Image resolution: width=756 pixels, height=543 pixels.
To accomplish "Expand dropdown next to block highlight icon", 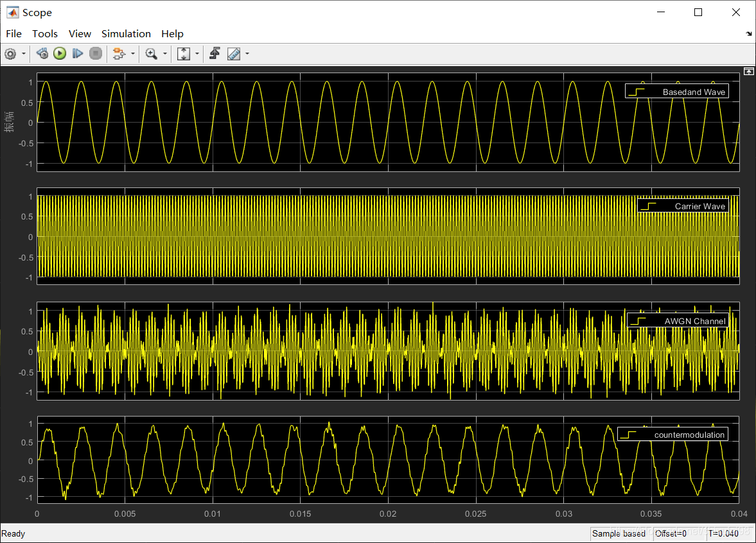I will [x=133, y=53].
